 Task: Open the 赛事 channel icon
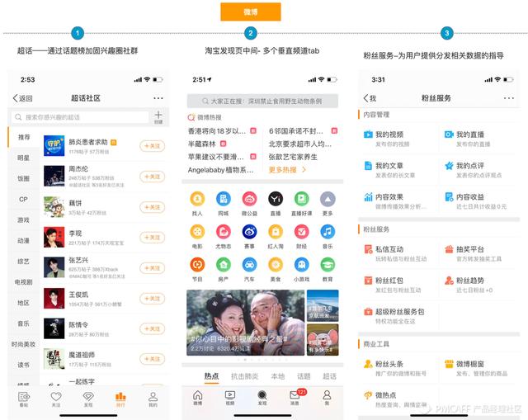pyautogui.click(x=249, y=232)
